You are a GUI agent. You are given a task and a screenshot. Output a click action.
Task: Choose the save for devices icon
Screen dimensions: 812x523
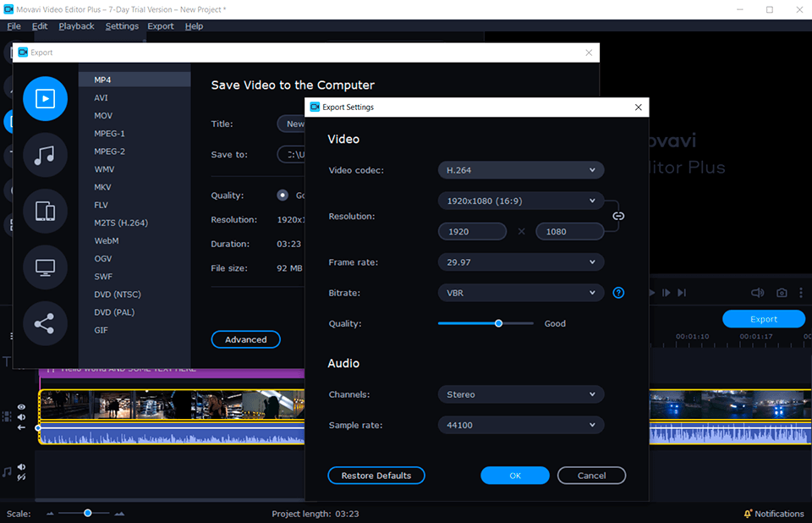[45, 211]
